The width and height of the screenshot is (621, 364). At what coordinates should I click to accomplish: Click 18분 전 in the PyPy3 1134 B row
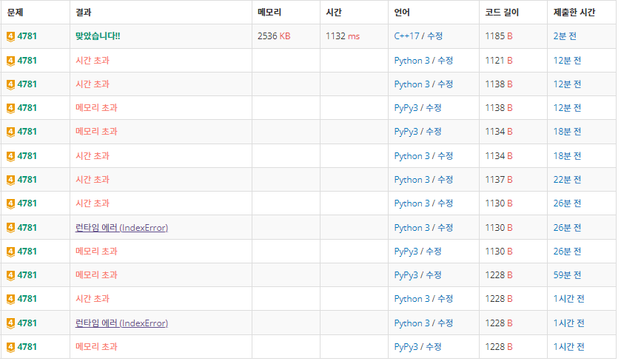[x=567, y=132]
